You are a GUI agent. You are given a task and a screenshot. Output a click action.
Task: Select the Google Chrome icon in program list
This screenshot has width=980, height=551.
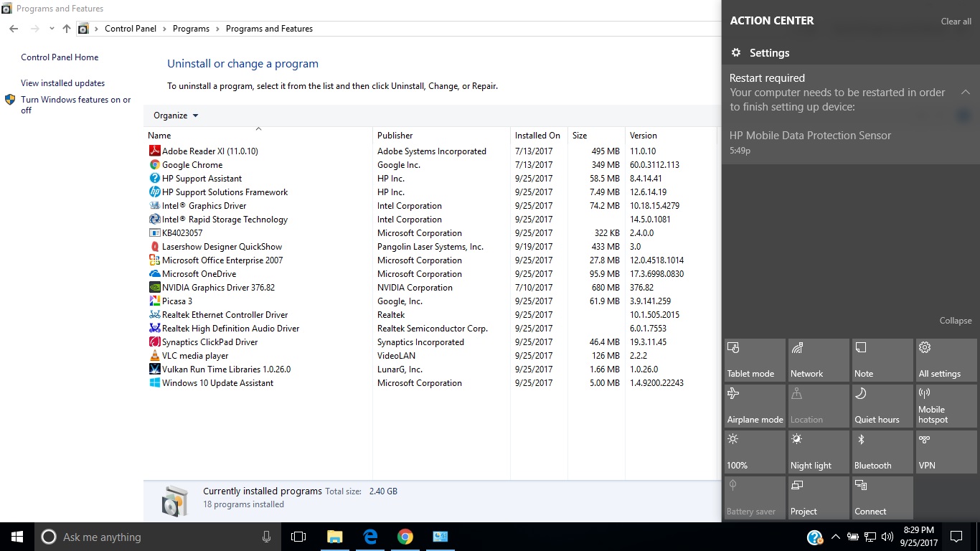(154, 165)
